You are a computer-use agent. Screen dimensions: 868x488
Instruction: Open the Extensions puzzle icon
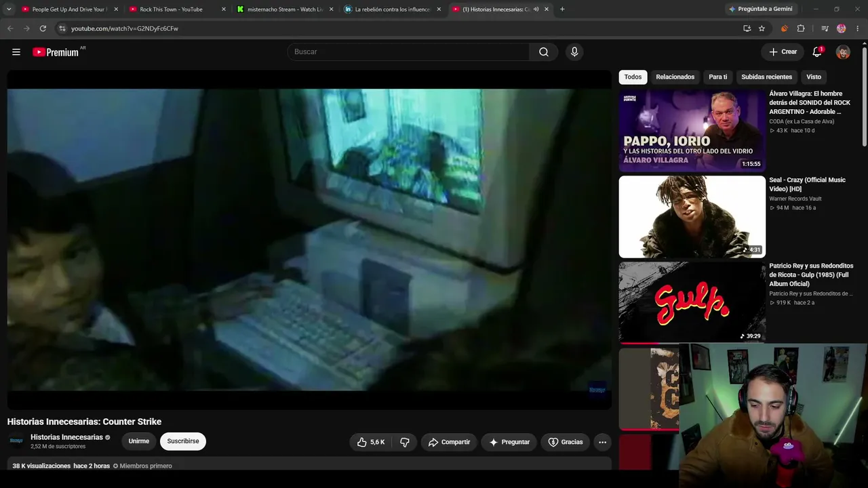801,28
